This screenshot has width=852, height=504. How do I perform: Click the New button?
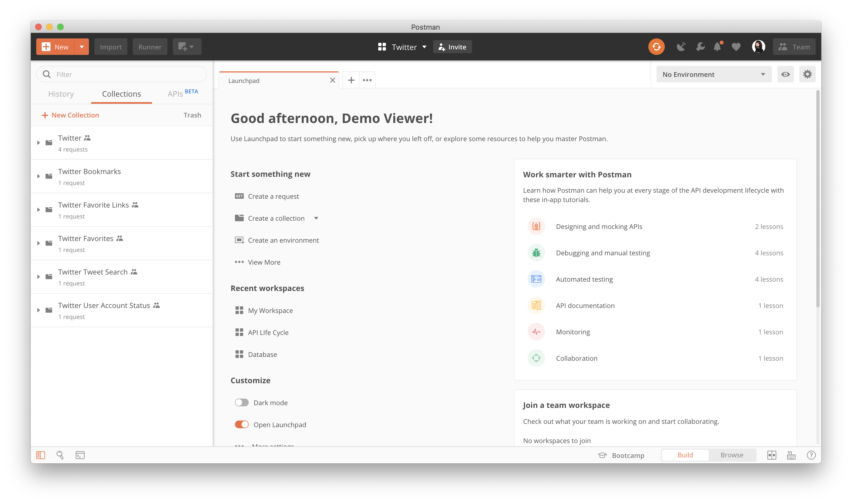(55, 47)
